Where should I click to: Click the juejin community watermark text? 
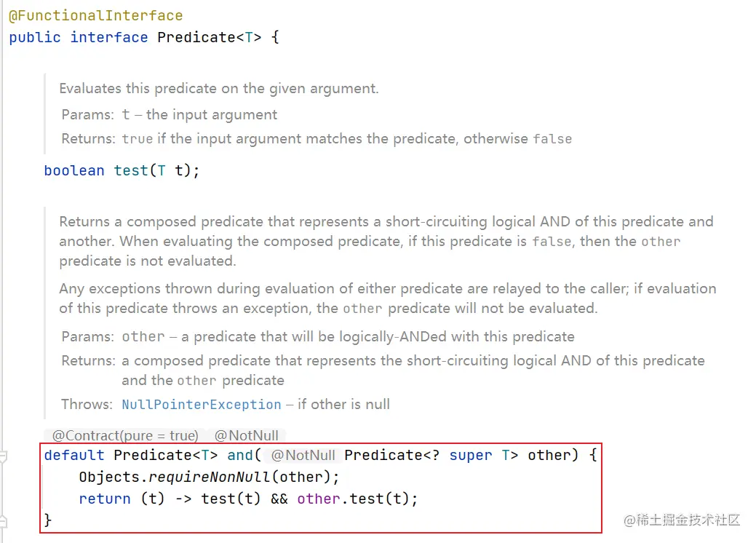(682, 520)
